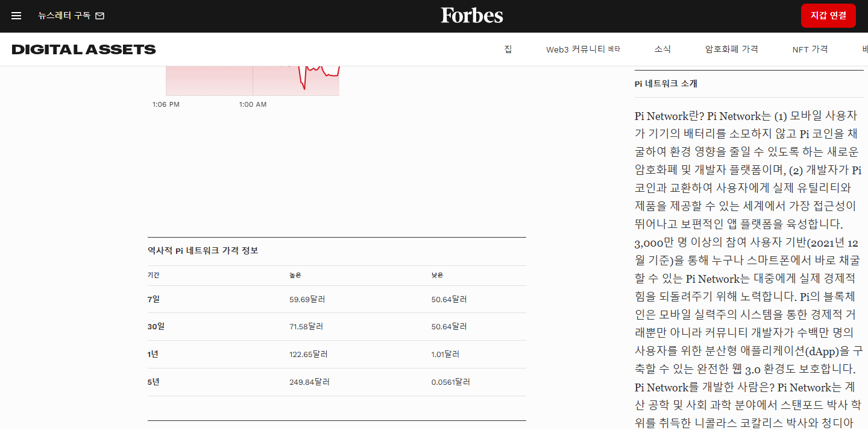Select the 30일 row label

pos(156,326)
